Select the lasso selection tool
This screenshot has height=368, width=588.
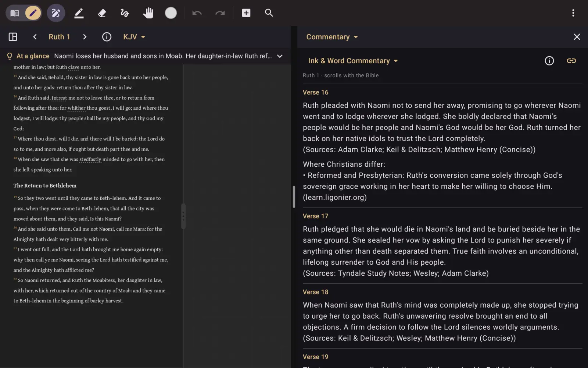pos(125,13)
